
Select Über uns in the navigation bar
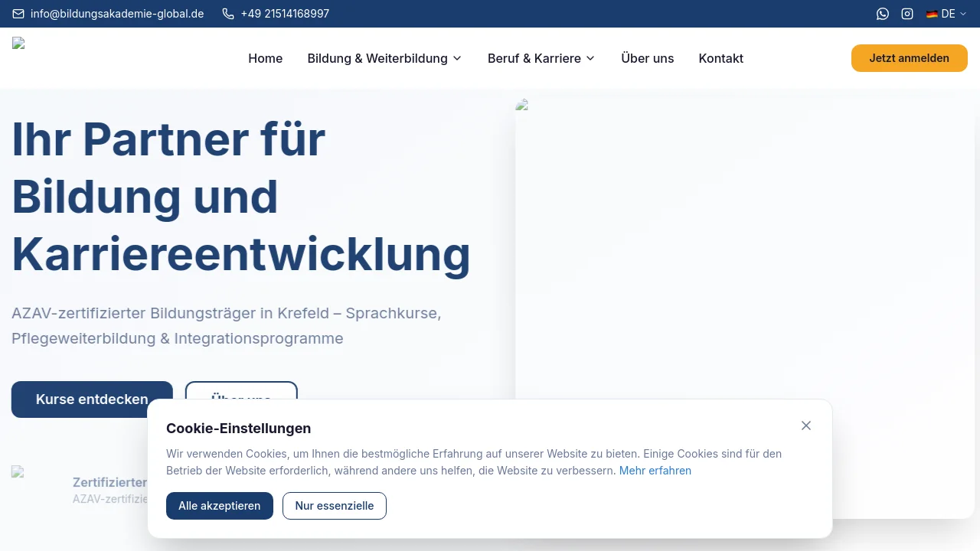pos(647,58)
